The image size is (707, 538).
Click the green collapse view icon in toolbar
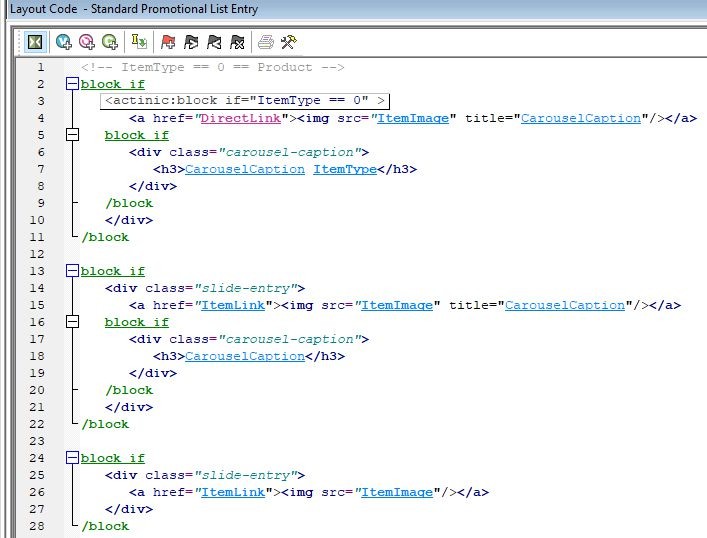35,42
